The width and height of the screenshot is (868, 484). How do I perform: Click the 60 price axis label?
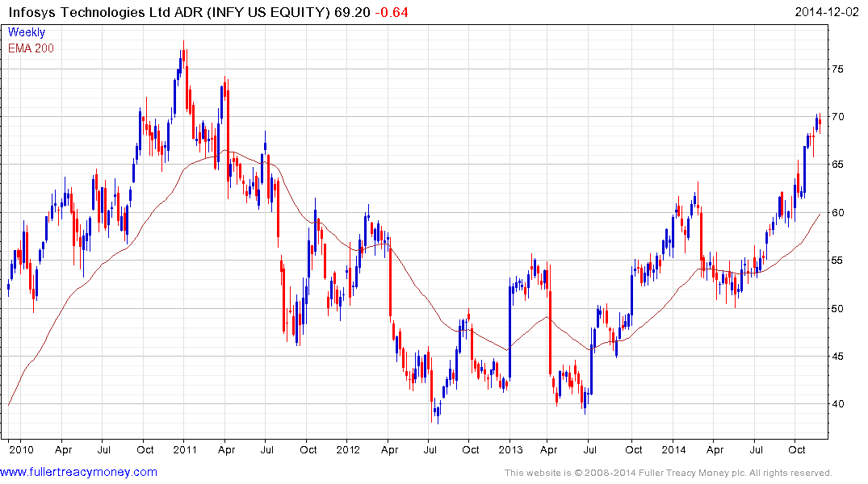[837, 212]
